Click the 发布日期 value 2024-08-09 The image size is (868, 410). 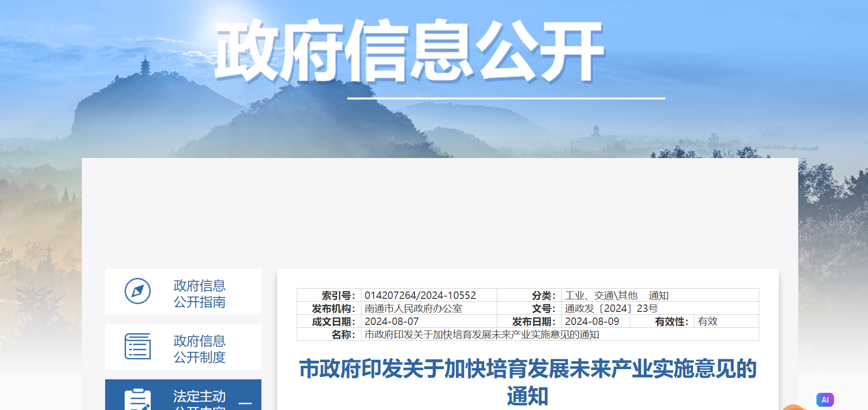(x=592, y=321)
